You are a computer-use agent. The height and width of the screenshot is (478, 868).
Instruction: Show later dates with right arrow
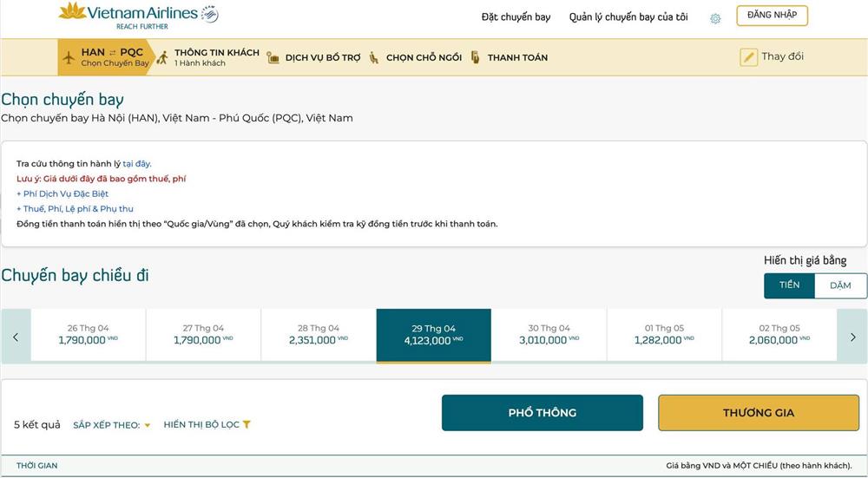pos(852,337)
